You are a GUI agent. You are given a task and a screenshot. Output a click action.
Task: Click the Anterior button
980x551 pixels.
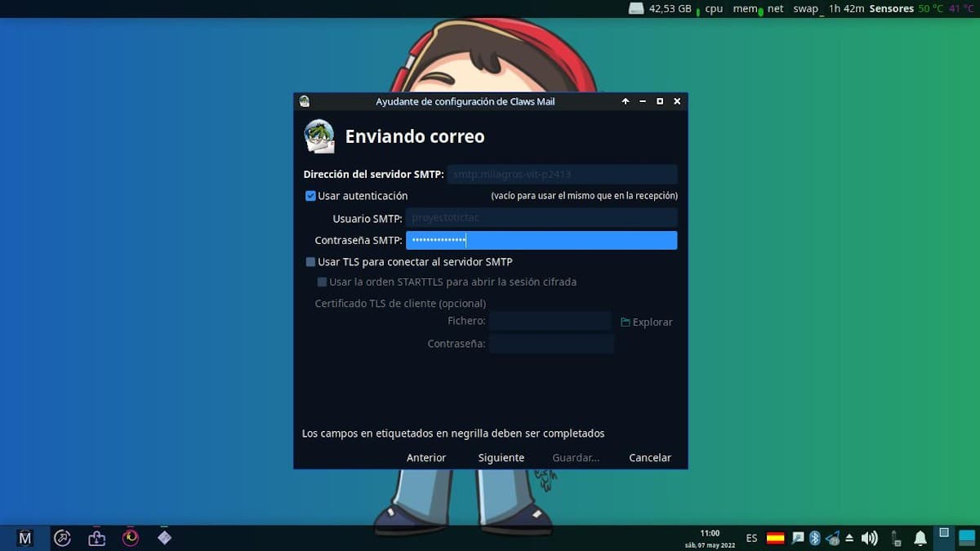click(x=426, y=458)
